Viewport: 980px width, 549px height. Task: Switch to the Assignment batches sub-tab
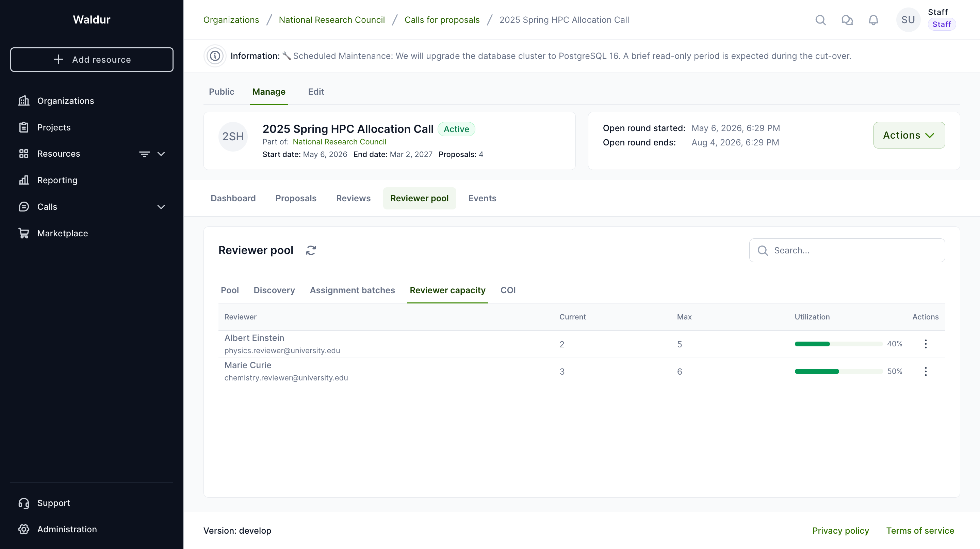tap(352, 290)
